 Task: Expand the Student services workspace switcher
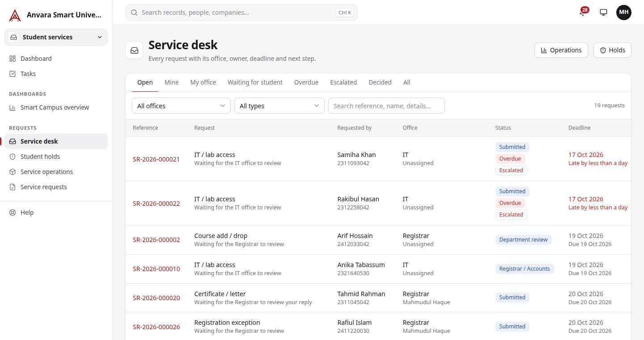[56, 37]
